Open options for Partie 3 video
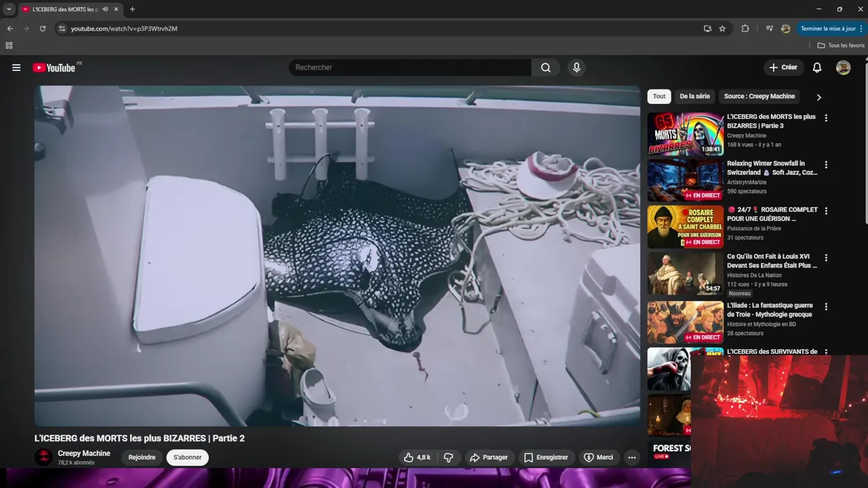Viewport: 868px width, 488px height. pos(826,118)
